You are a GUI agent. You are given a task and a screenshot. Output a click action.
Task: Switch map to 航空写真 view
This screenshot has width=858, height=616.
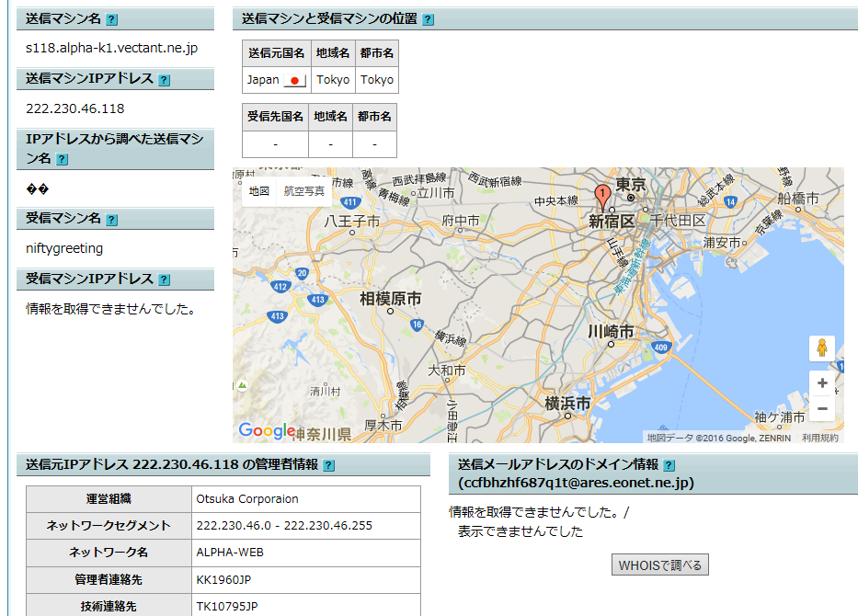coord(304,191)
